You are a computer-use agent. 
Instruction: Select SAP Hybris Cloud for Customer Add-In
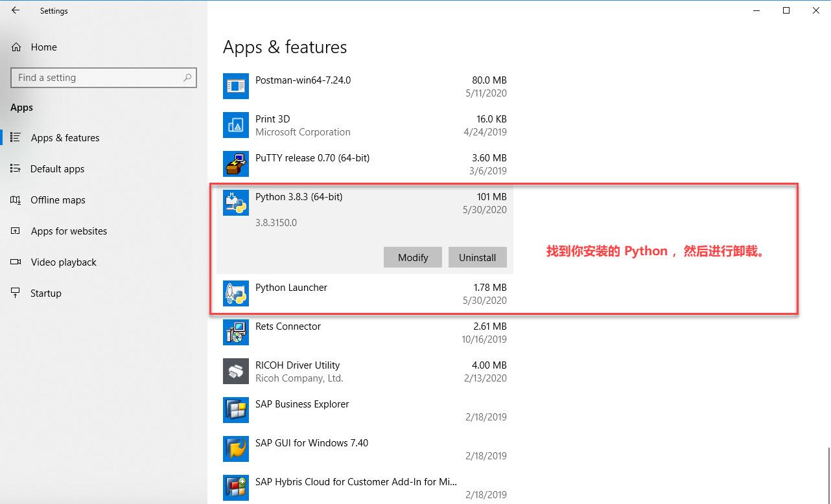click(365, 487)
